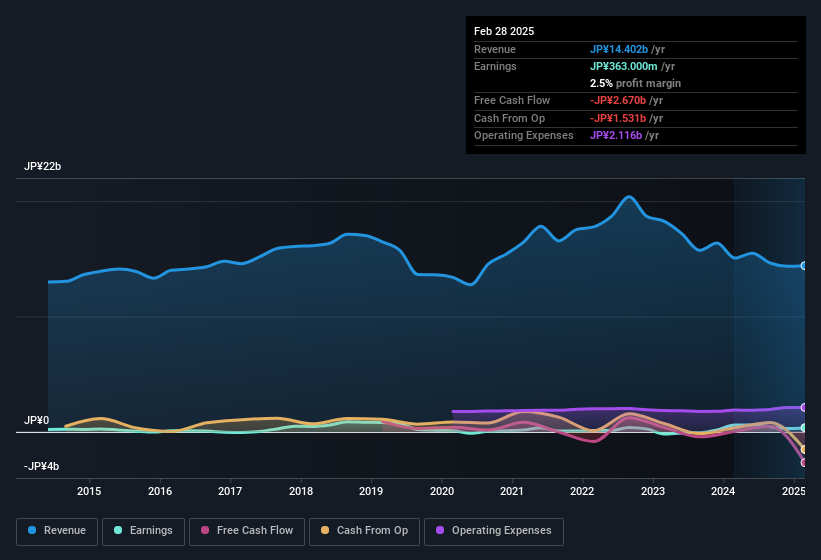Image resolution: width=821 pixels, height=560 pixels.
Task: Click the Operating Expenses label in tooltip
Action: point(524,136)
